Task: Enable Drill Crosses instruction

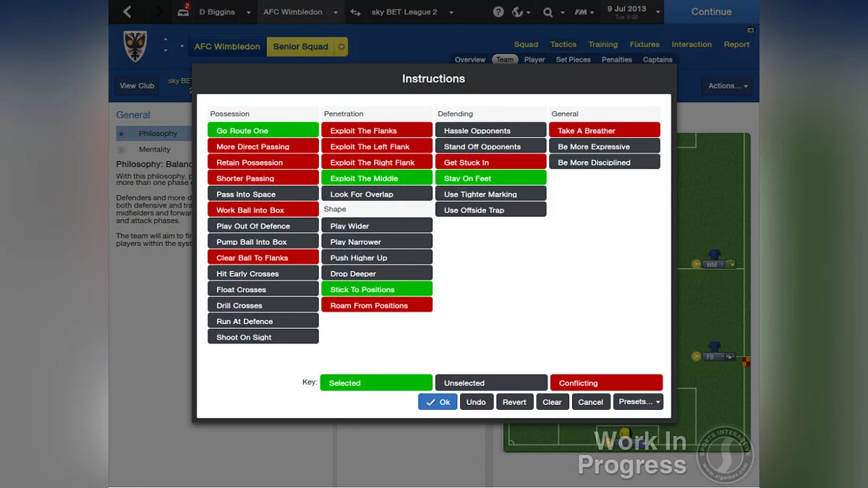Action: [x=263, y=305]
